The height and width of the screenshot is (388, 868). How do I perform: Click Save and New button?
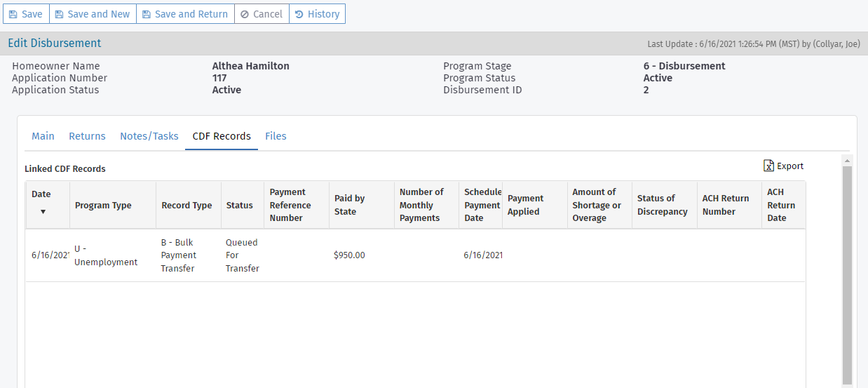tap(93, 14)
